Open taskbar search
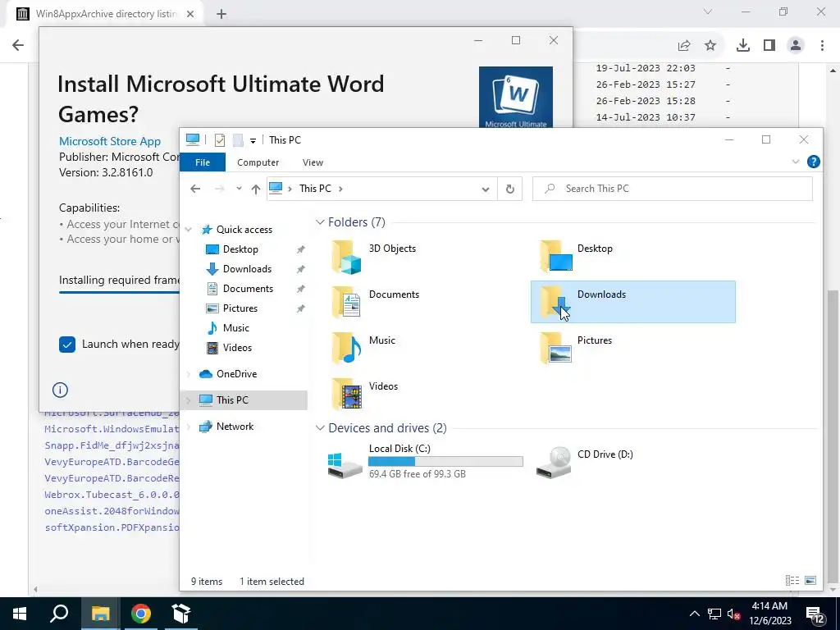840x630 pixels. click(x=59, y=614)
